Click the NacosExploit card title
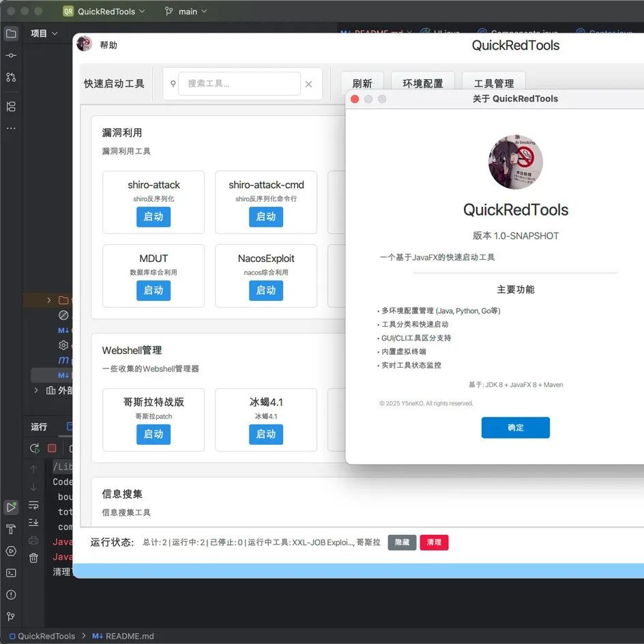Image resolution: width=644 pixels, height=644 pixels. pos(266,259)
